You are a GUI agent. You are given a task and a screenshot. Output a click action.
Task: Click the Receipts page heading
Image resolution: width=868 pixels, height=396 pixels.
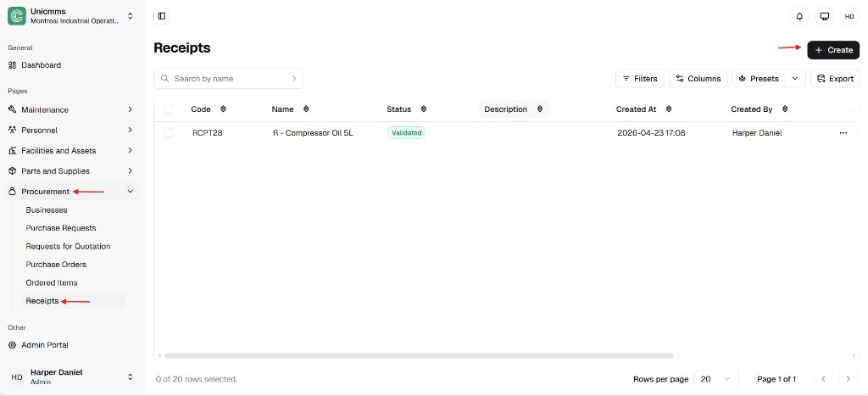click(x=182, y=47)
